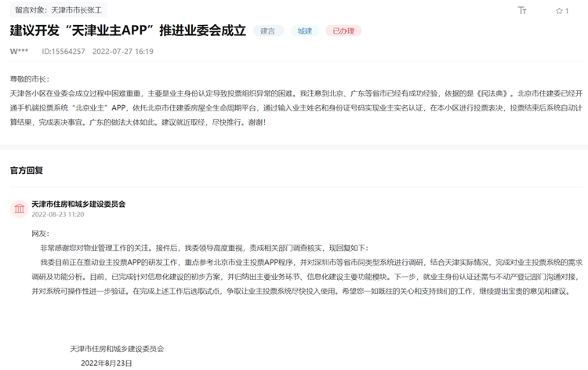This screenshot has width=588, height=370.
Task: Click the reply time 2022-08-23 11:20
Action: click(x=58, y=215)
